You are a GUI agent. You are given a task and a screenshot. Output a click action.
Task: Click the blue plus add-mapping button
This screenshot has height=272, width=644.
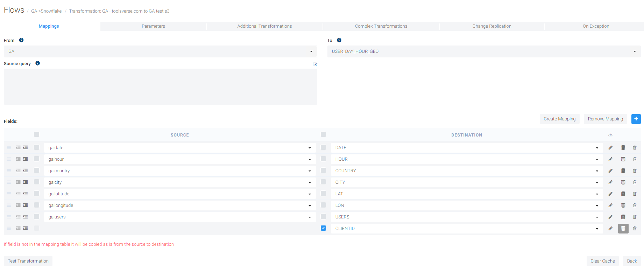click(x=636, y=119)
